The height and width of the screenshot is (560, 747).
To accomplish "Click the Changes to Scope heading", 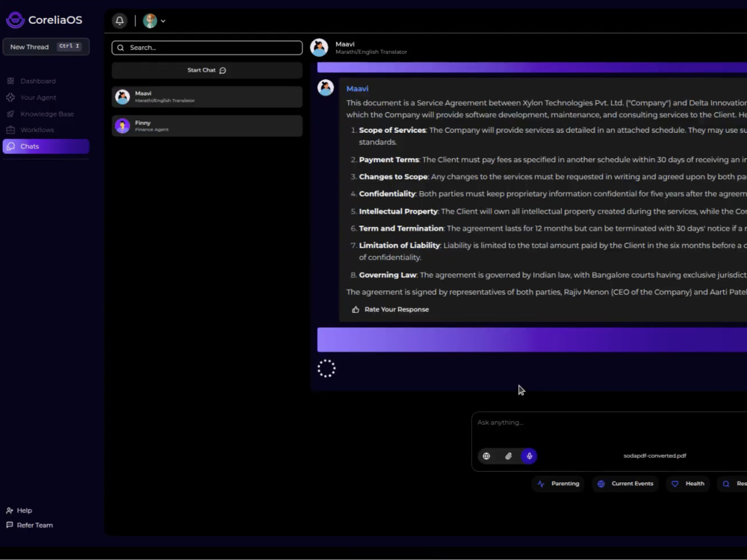I will (393, 177).
